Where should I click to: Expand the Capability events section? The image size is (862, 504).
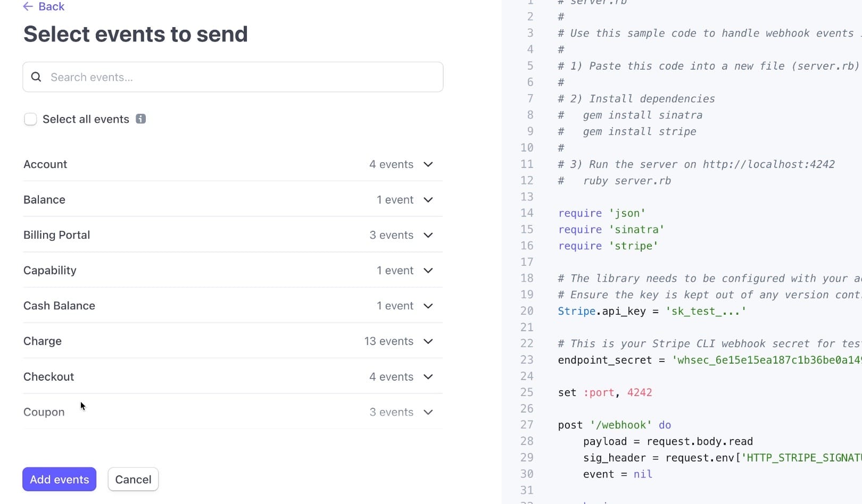(x=428, y=271)
